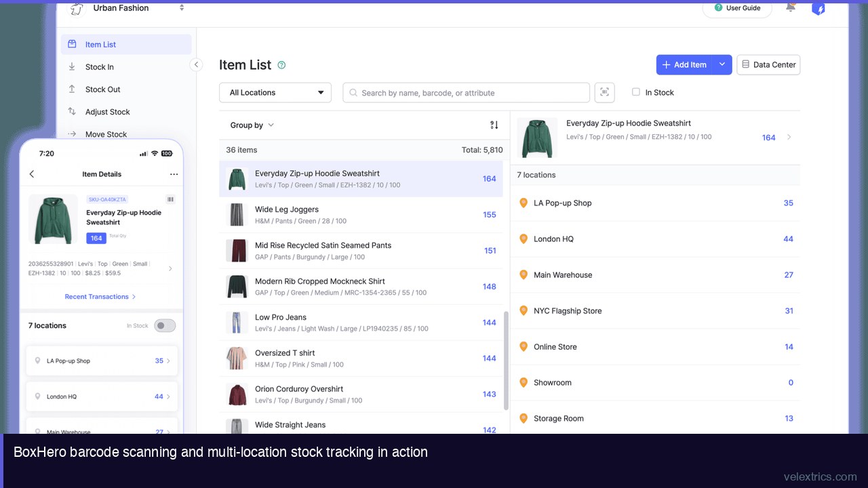The height and width of the screenshot is (488, 868).
Task: Expand the Group by dropdown
Action: click(252, 125)
